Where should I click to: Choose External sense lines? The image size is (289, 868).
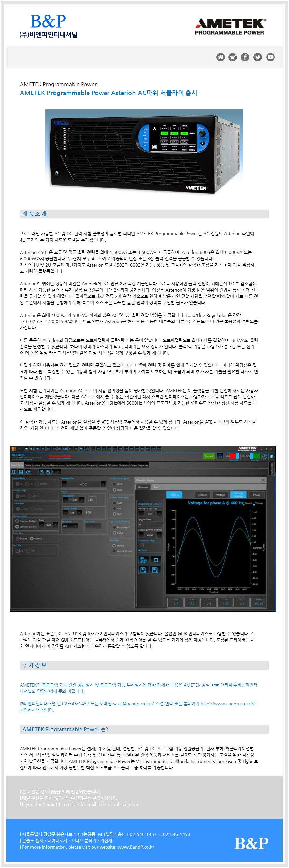[32, 539]
